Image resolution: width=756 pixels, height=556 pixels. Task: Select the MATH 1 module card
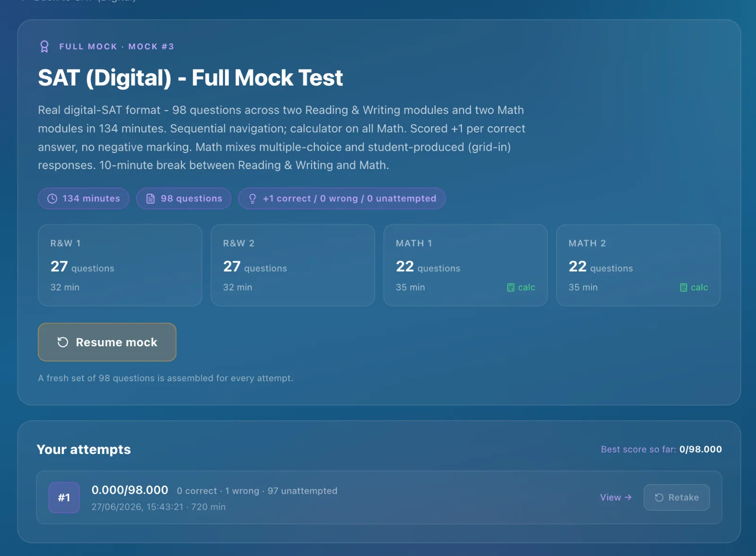[x=465, y=265]
